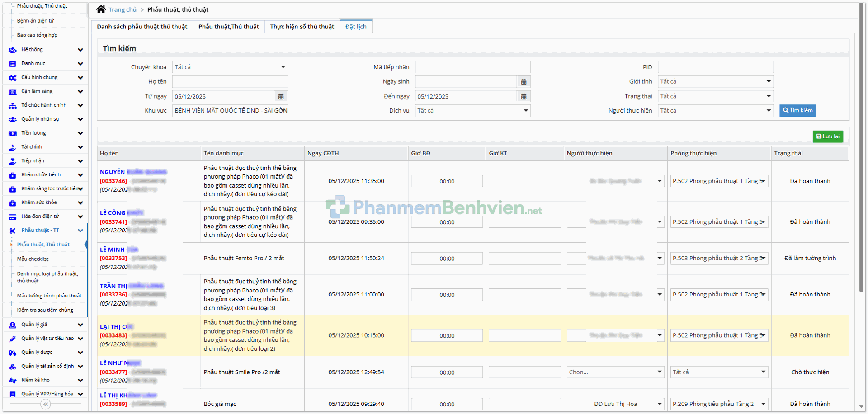868x414 pixels.
Task: Click the green Lưu lại button
Action: 827,136
